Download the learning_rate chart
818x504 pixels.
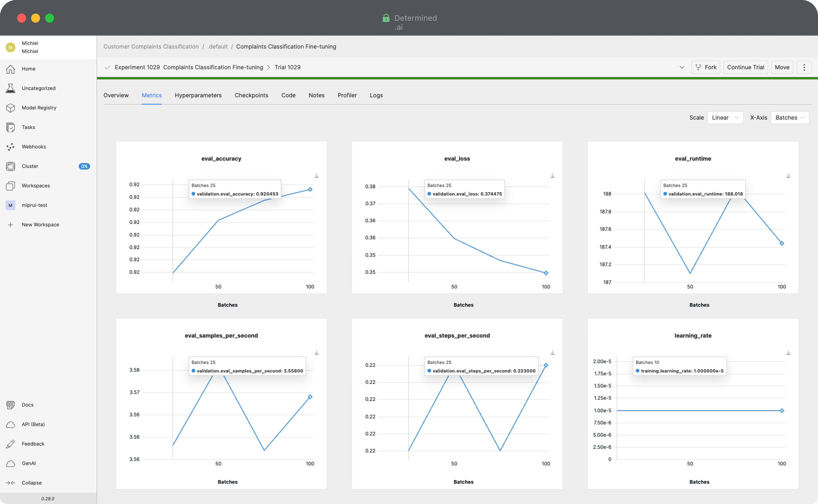coord(788,353)
